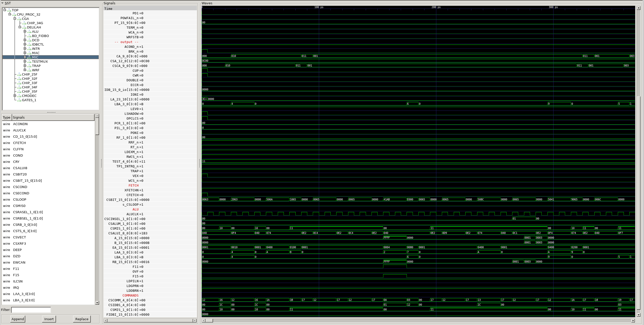This screenshot has height=325, width=644.
Task: Click the INTR module icon
Action: coord(29,49)
